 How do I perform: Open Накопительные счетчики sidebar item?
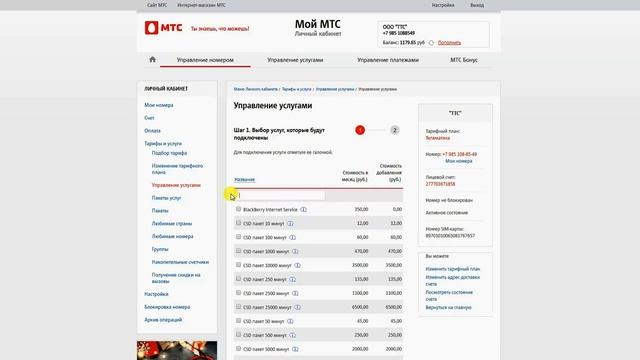[x=180, y=262]
